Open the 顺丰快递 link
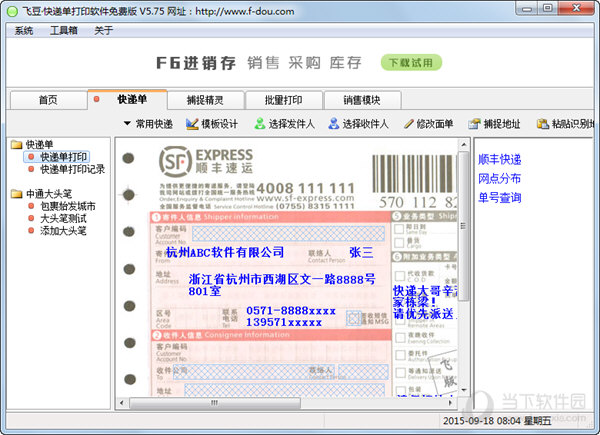This screenshot has height=435, width=600. (500, 160)
